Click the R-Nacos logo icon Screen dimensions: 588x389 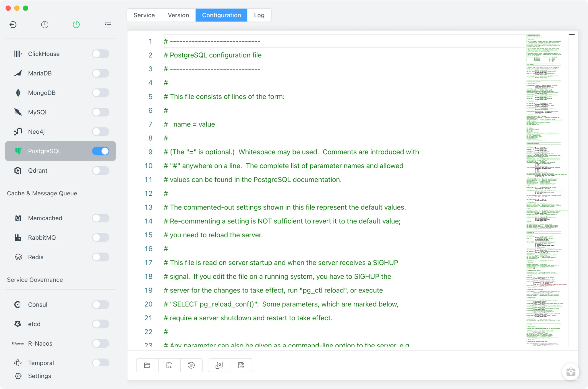[18, 344]
